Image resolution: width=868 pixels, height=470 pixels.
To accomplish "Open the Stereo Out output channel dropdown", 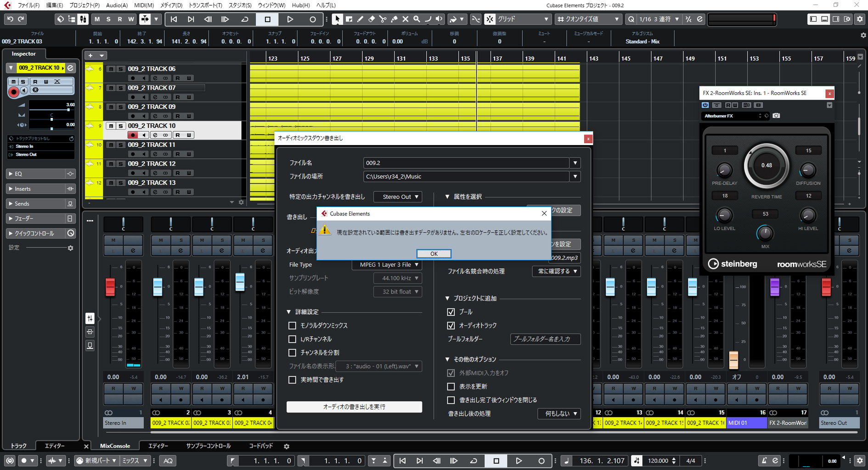I will [398, 197].
